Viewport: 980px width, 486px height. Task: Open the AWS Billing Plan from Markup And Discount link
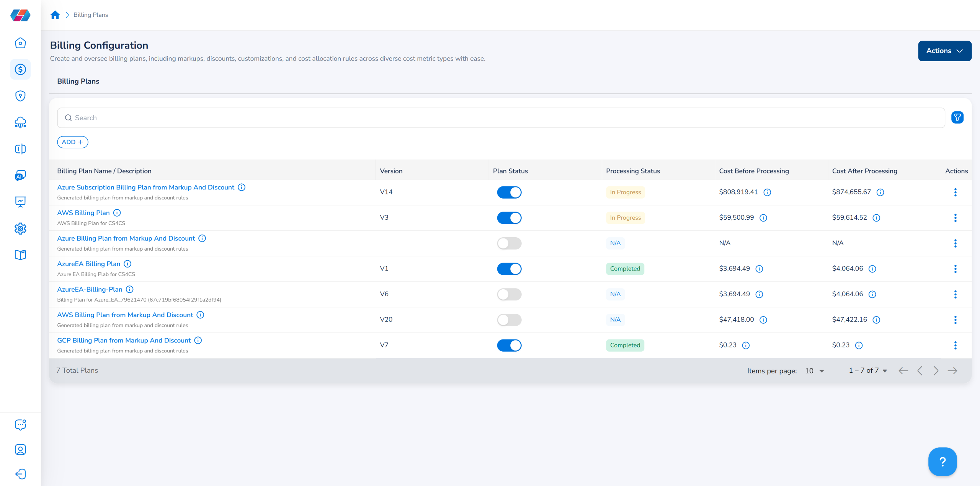click(125, 315)
